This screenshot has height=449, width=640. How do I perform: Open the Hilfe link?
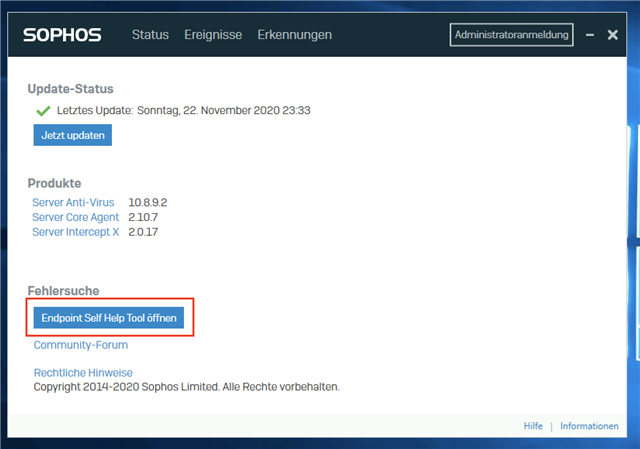[x=533, y=426]
